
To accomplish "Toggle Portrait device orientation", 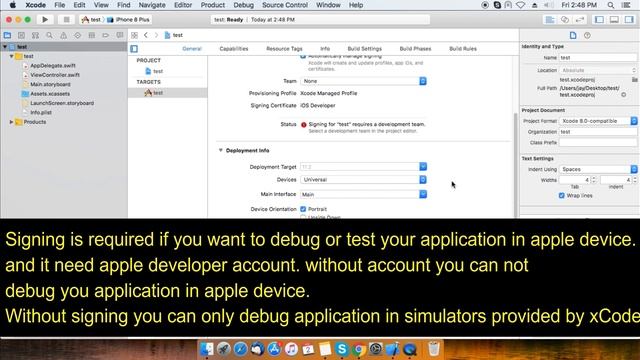I will pyautogui.click(x=303, y=209).
